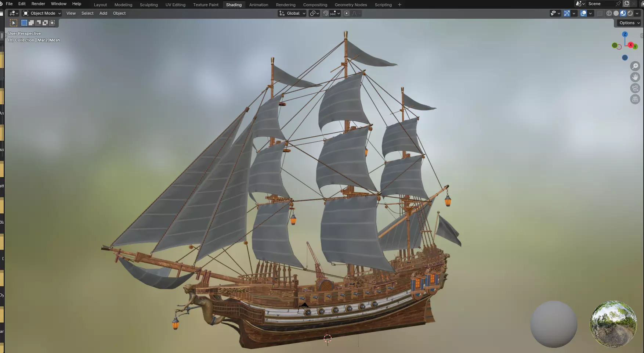The width and height of the screenshot is (644, 353).
Task: Set selection mode to subtract selection
Action: tap(38, 23)
